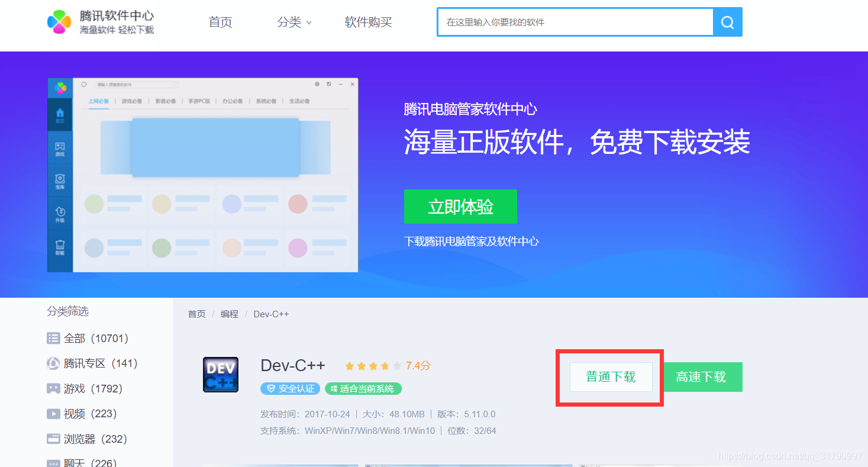Click the banner software center preview image
Viewport: 868px width, 467px height.
203,175
